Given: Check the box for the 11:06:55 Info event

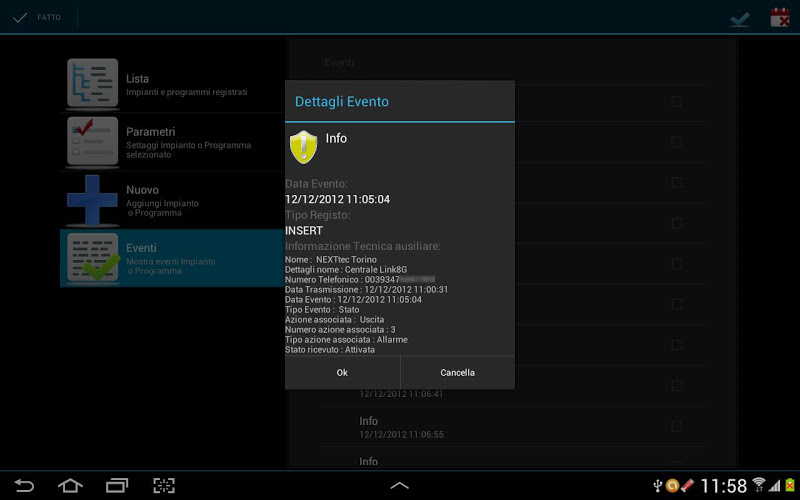Looking at the screenshot, I should [677, 426].
